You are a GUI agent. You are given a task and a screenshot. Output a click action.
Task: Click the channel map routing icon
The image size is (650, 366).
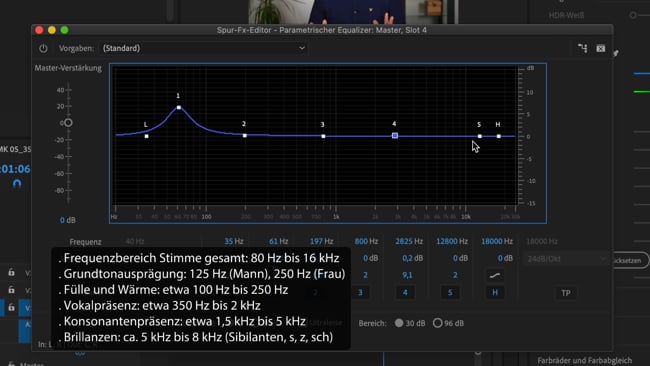click(x=582, y=48)
